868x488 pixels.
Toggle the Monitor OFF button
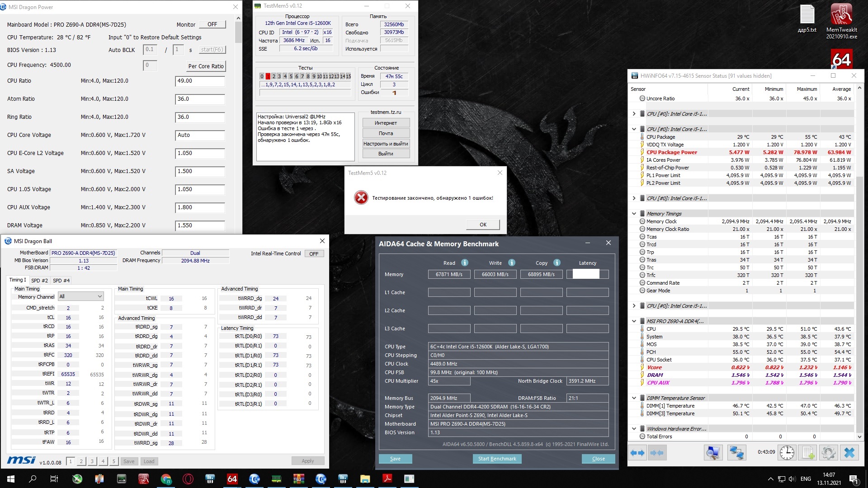click(212, 24)
